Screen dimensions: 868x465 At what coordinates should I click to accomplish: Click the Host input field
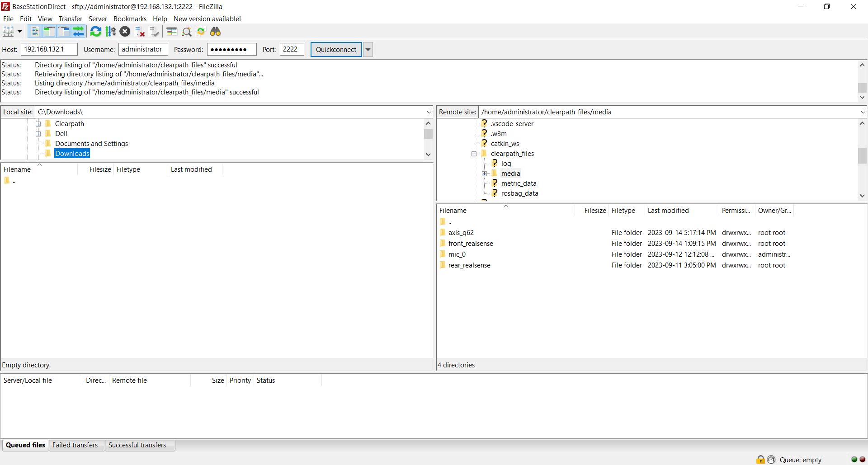click(49, 50)
